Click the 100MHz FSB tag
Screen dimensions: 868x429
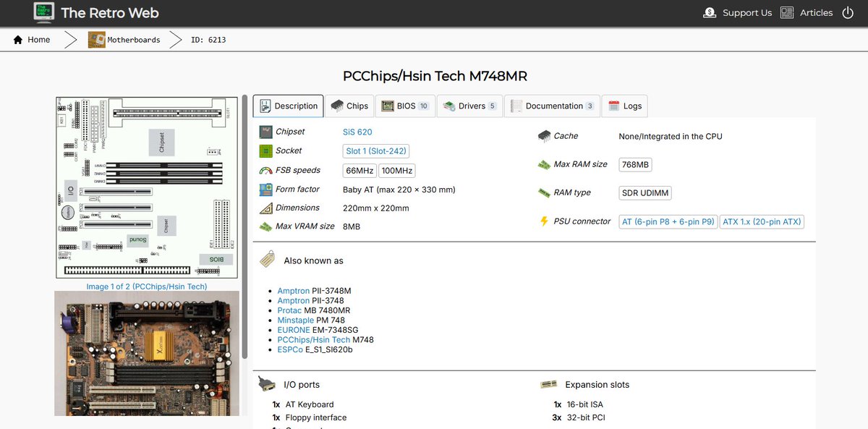click(397, 171)
